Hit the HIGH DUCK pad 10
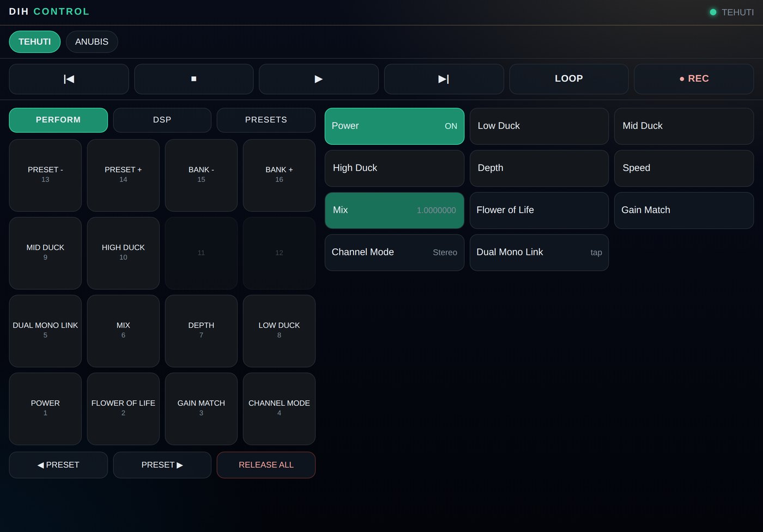 click(123, 253)
